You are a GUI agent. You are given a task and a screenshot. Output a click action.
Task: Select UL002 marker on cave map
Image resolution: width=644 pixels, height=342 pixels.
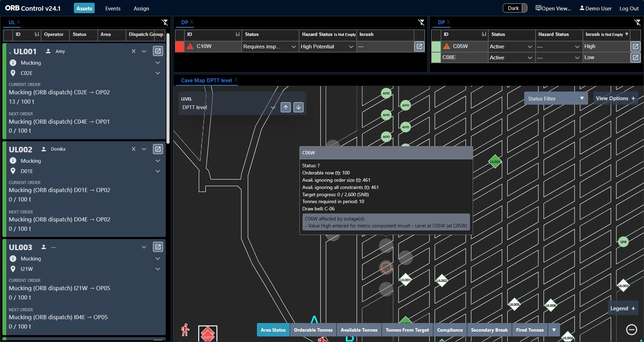(x=442, y=281)
